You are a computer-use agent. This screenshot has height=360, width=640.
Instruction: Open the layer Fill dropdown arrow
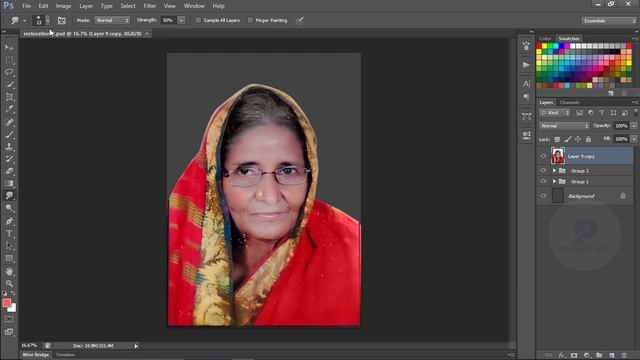[634, 139]
